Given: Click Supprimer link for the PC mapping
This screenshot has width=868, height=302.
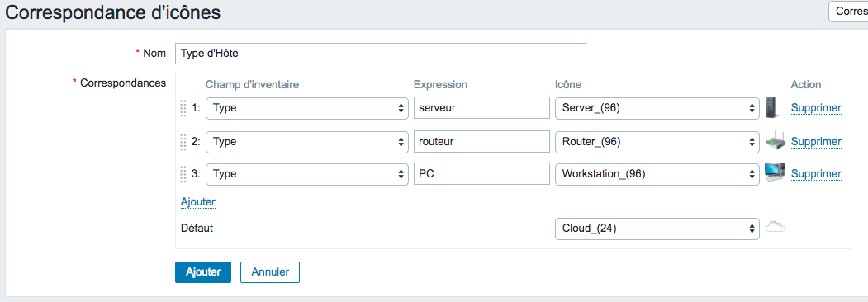Looking at the screenshot, I should [816, 173].
